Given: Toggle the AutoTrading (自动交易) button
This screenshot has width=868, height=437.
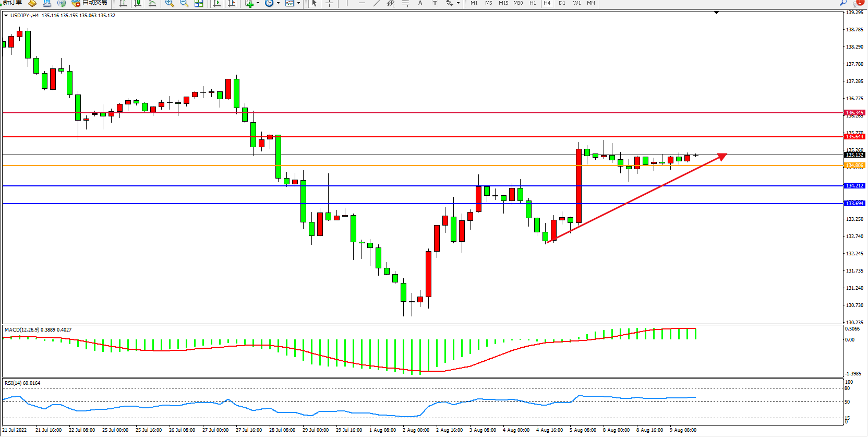Looking at the screenshot, I should (90, 3).
